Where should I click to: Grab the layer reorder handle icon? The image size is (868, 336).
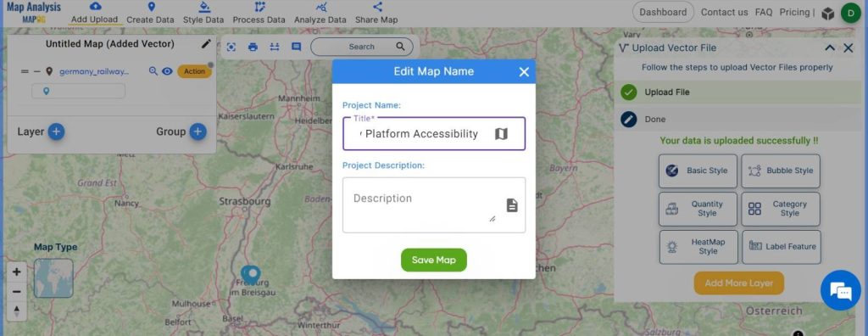pyautogui.click(x=25, y=71)
